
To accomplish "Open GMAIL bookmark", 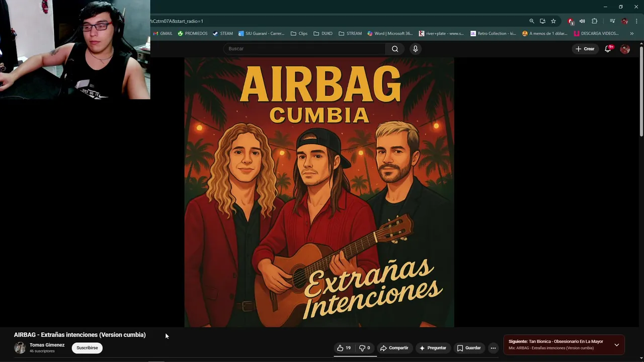I will click(163, 34).
